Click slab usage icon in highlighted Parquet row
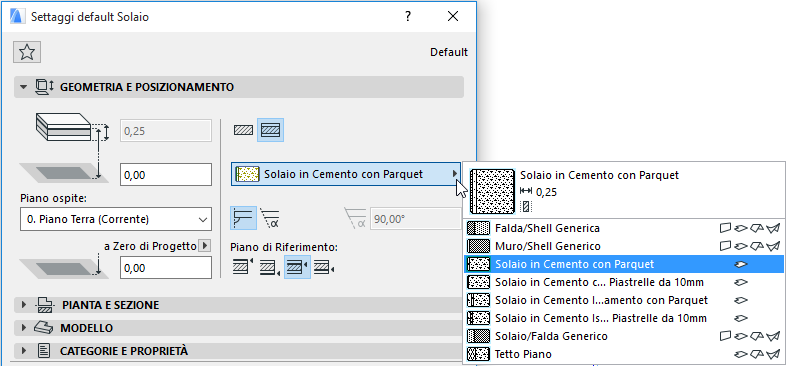This screenshot has height=366, width=787. point(741,264)
